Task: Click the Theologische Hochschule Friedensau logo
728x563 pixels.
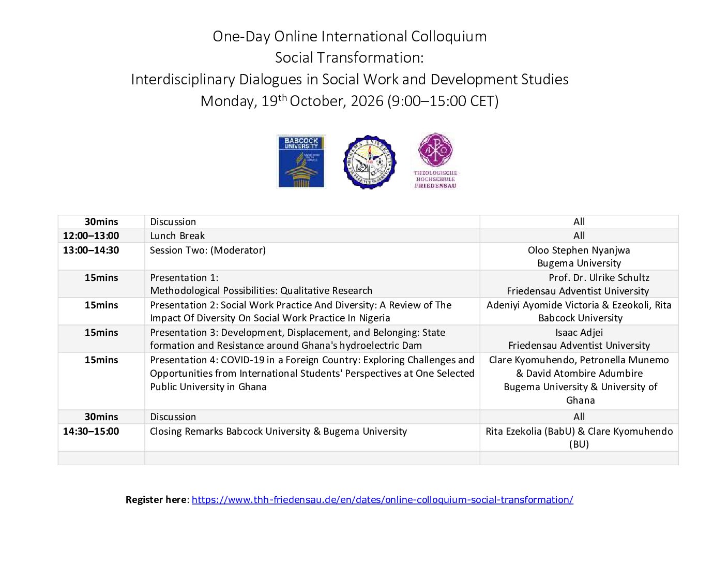Action: (435, 161)
